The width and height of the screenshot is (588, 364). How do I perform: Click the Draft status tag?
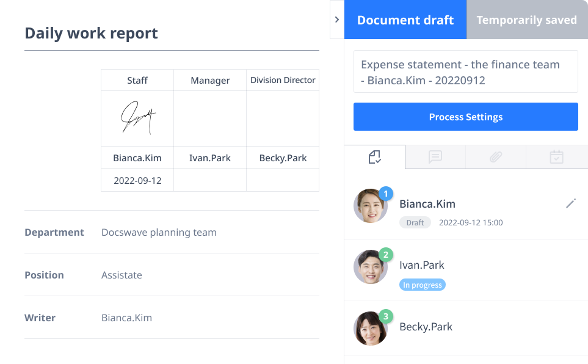pyautogui.click(x=415, y=223)
